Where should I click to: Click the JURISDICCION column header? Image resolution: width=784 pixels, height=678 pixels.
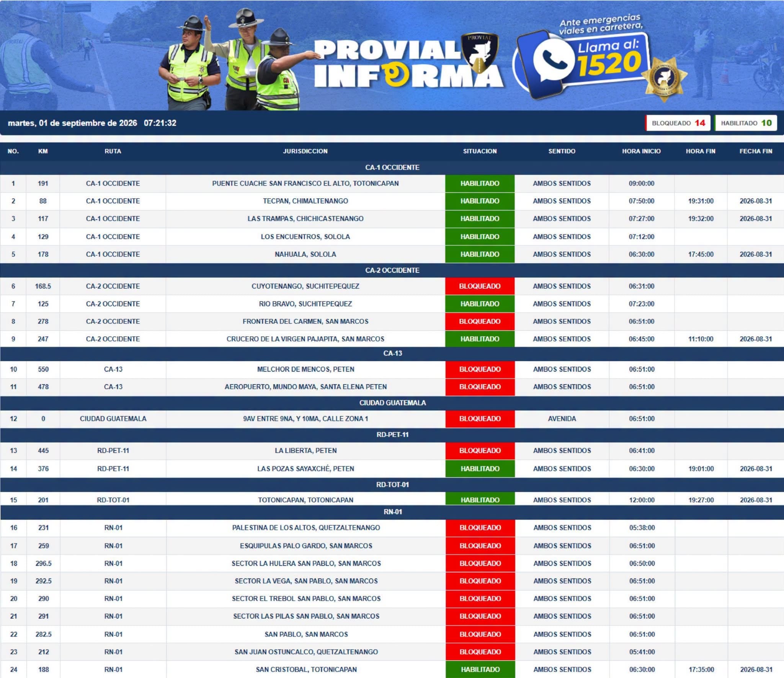305,151
